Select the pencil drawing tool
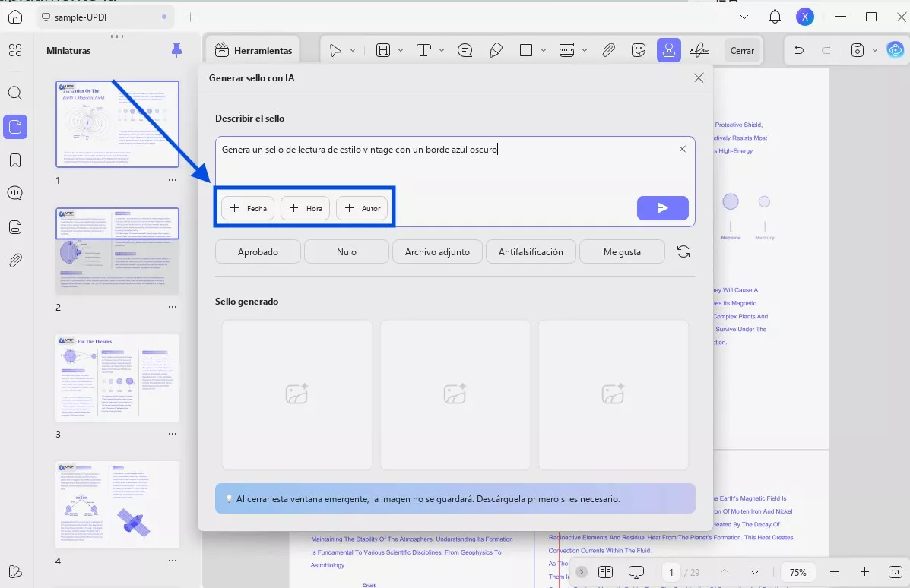Viewport: 910px width, 588px height. click(496, 50)
